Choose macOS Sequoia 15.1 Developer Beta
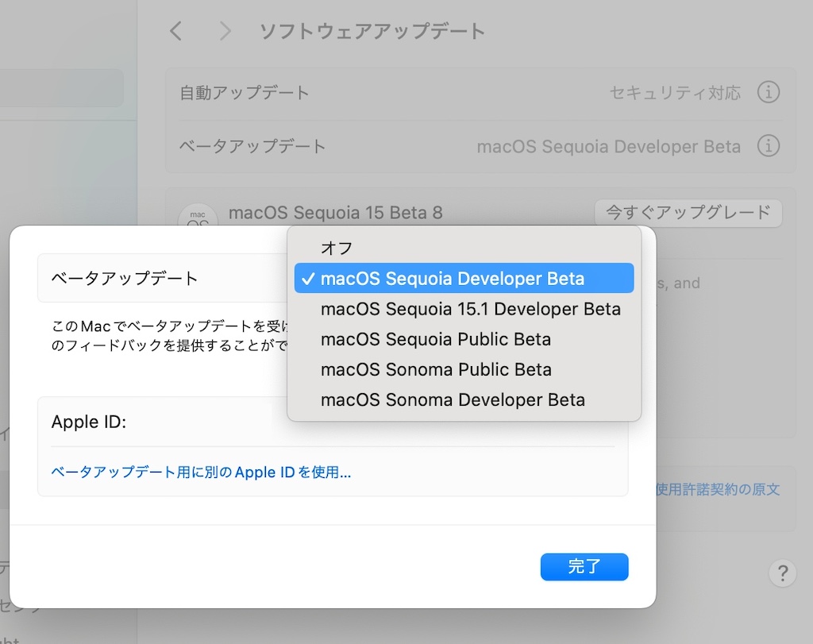The width and height of the screenshot is (813, 644). click(x=464, y=309)
